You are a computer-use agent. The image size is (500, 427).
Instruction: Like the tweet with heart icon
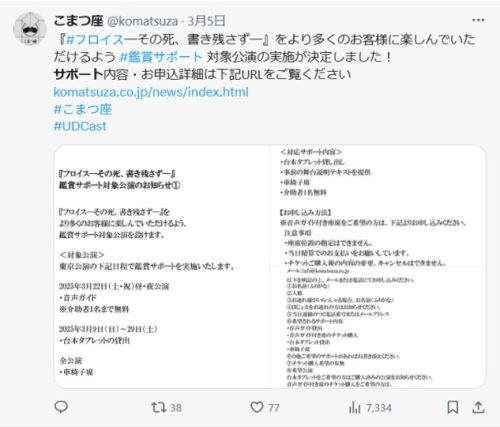coord(257,407)
